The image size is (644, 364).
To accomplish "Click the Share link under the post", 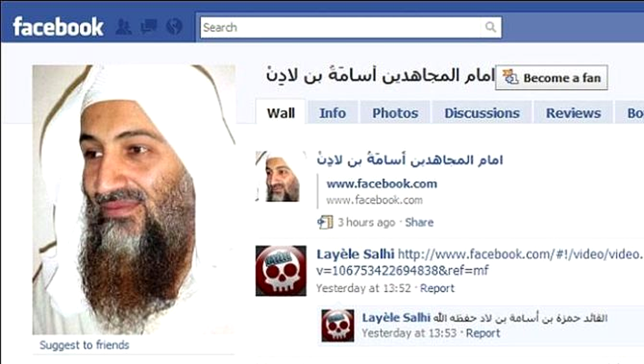I will coord(419,222).
